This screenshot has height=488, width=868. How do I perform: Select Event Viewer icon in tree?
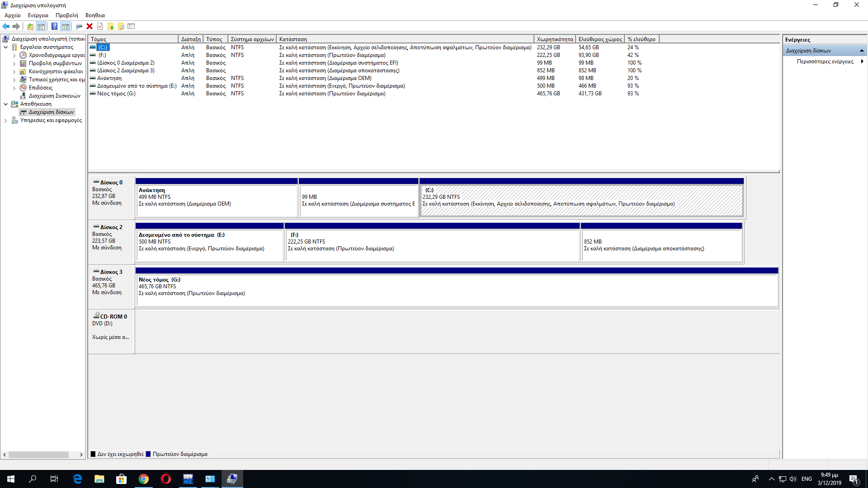[x=23, y=63]
